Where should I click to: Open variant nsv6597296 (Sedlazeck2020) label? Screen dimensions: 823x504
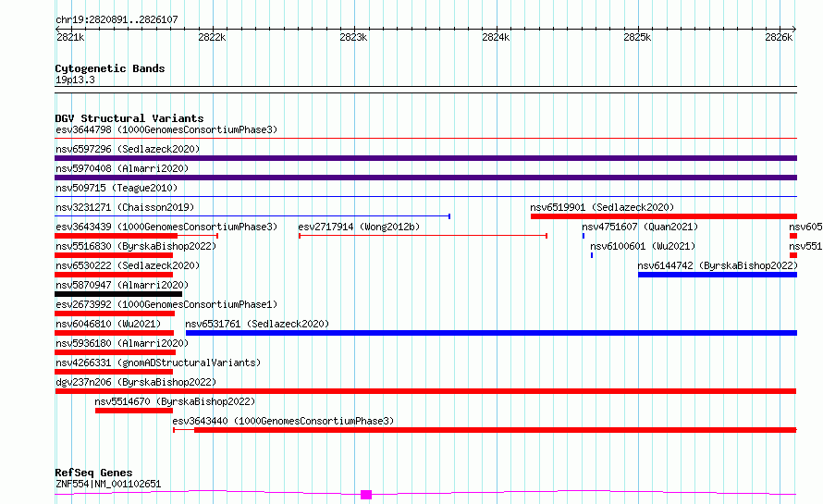128,149
